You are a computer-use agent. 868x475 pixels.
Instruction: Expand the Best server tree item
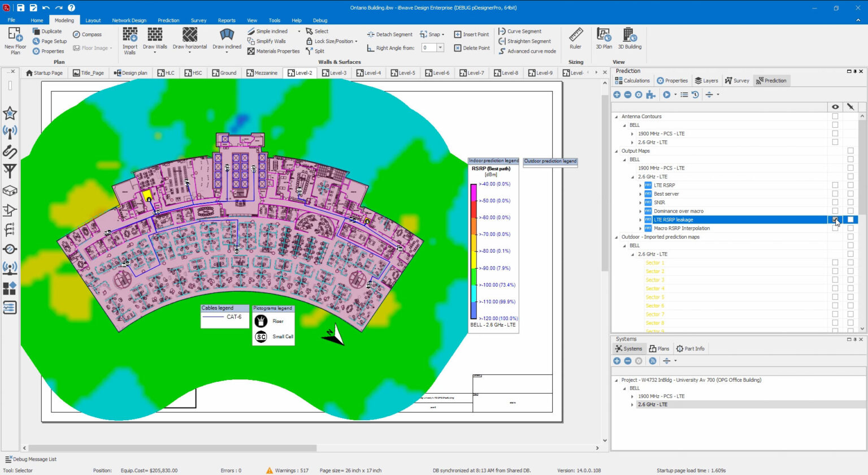(640, 194)
